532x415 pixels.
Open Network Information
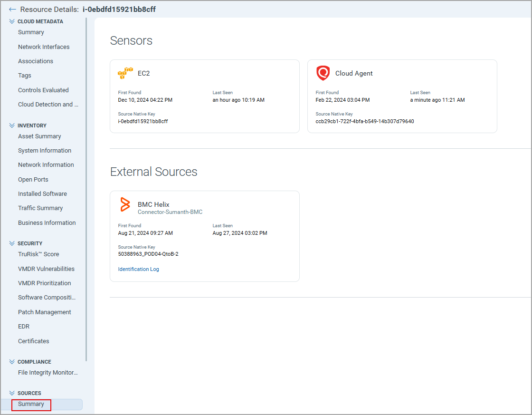[46, 164]
